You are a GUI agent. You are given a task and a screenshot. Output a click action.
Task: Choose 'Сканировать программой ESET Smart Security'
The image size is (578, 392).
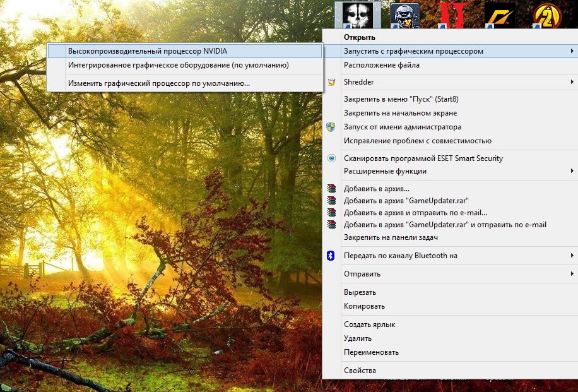(450, 158)
